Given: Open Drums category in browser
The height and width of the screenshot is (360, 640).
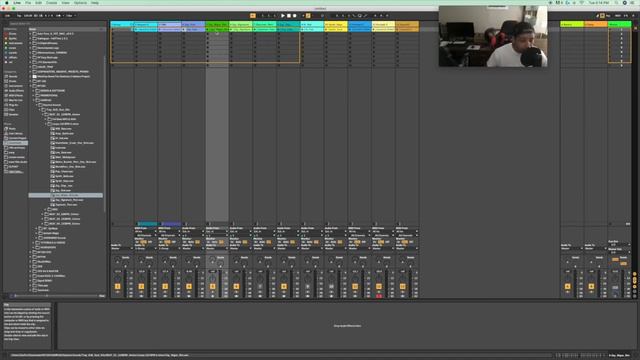Looking at the screenshot, I should [13, 81].
